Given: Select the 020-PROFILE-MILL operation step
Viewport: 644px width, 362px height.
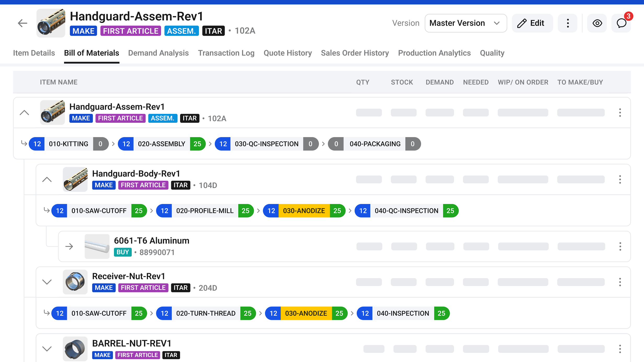Looking at the screenshot, I should [205, 211].
